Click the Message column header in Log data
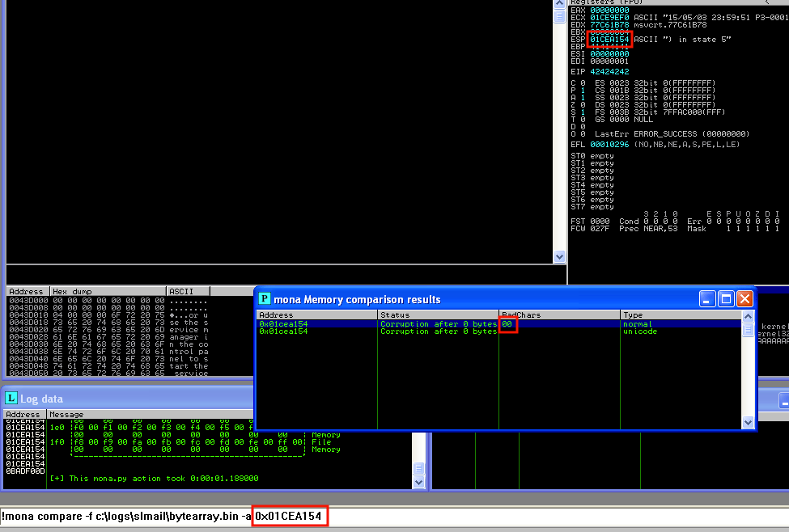 (227, 415)
